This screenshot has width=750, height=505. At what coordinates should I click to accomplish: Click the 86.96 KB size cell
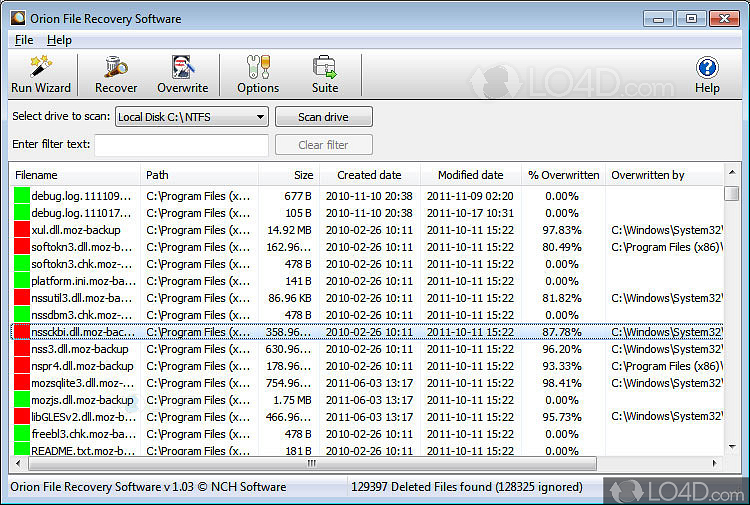click(x=289, y=298)
